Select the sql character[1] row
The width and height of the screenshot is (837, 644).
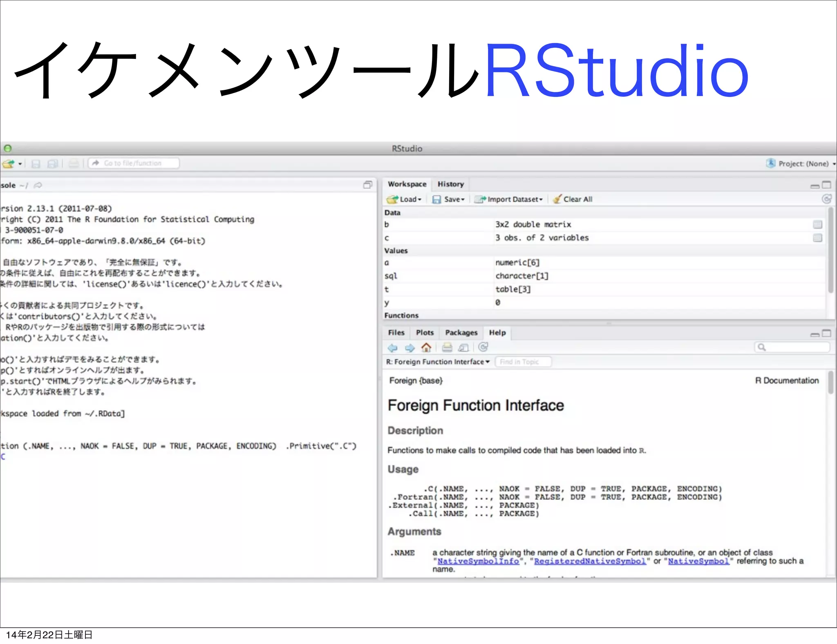tap(604, 276)
